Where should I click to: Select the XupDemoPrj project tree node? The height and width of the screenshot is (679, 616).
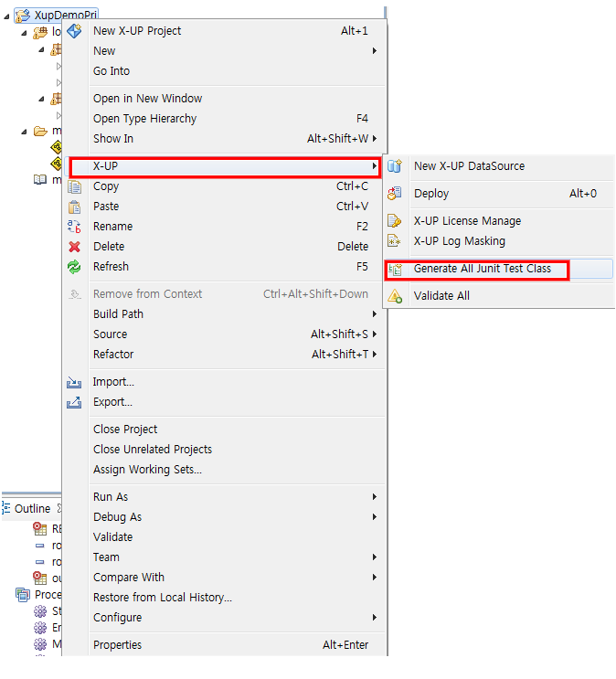(64, 16)
